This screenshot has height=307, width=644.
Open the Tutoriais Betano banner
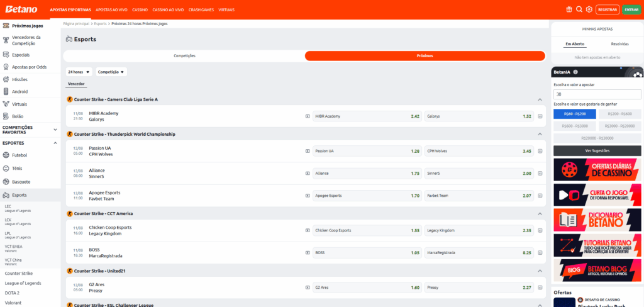click(597, 245)
